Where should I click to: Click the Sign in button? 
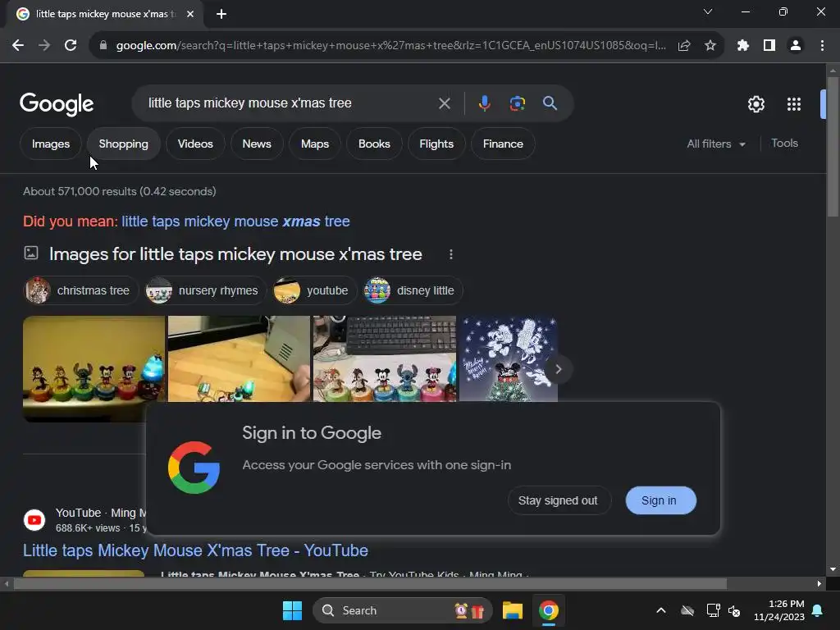point(660,500)
